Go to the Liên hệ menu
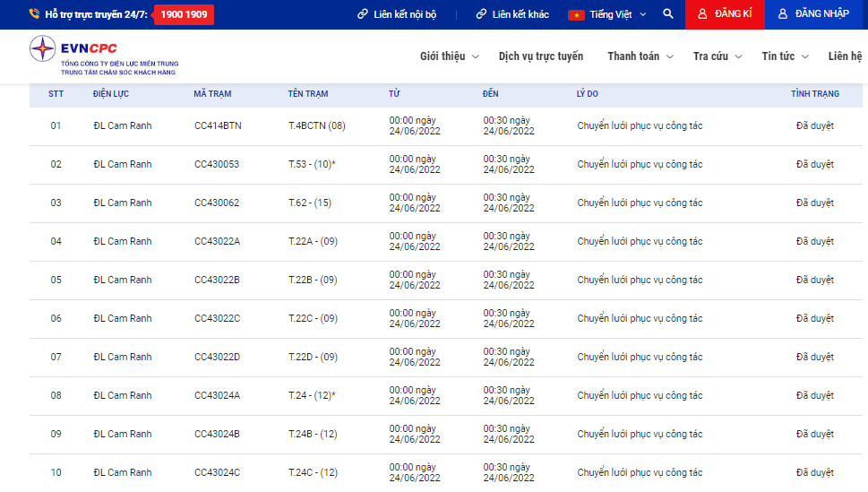Viewport: 868px width, 492px height. point(845,56)
